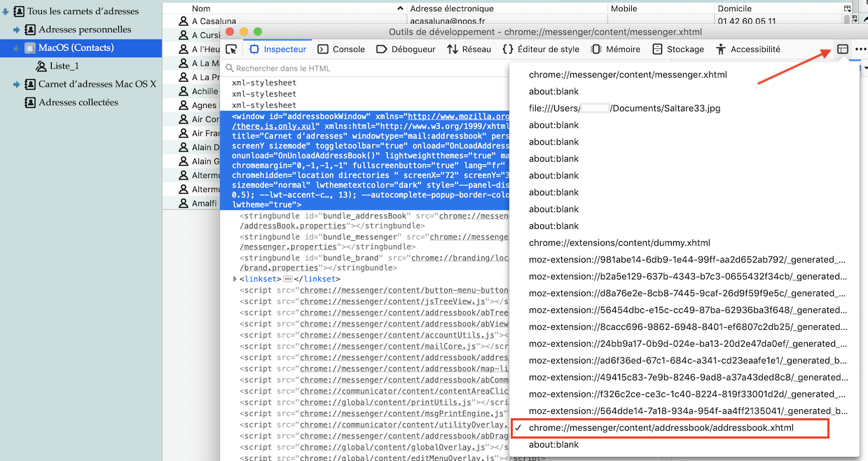Switch to the Inspecteur tab

pos(277,49)
